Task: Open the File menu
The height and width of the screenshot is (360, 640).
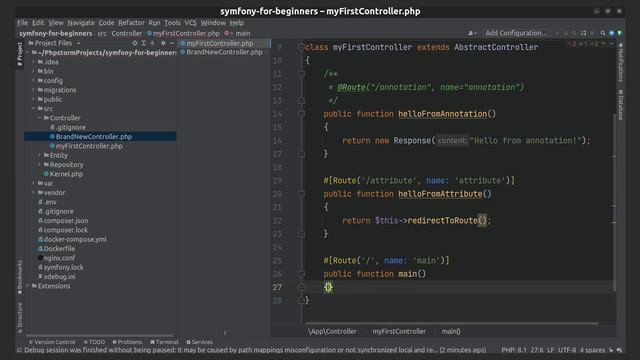Action: point(22,23)
